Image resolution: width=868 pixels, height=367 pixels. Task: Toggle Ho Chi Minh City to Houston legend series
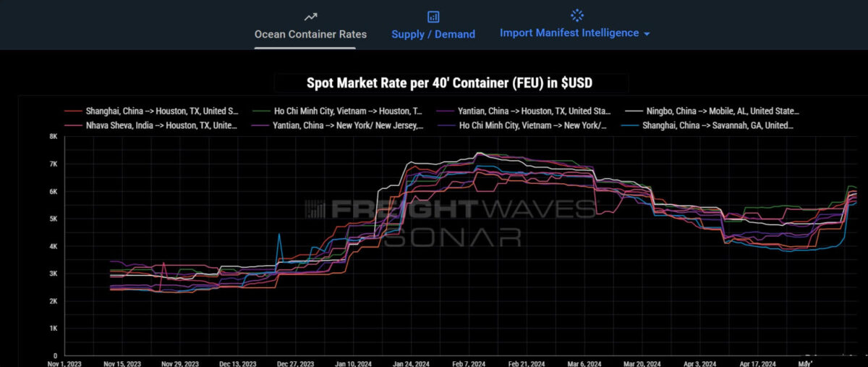pyautogui.click(x=339, y=111)
